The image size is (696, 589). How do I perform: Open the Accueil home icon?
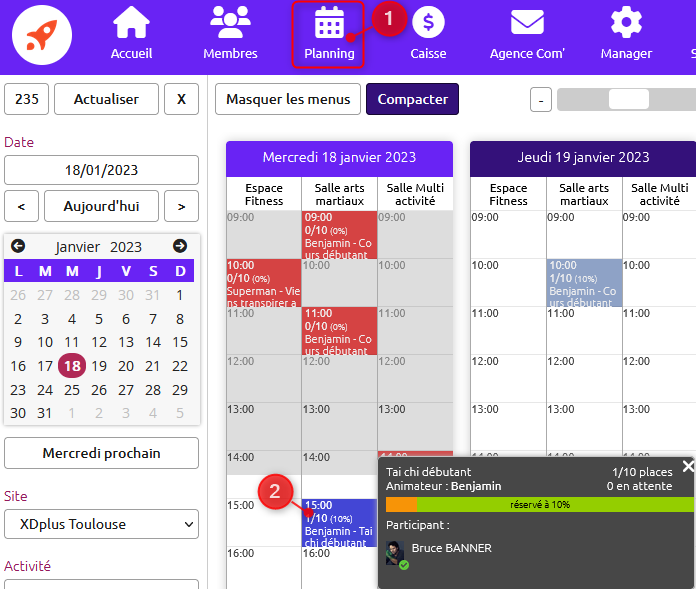tap(131, 22)
